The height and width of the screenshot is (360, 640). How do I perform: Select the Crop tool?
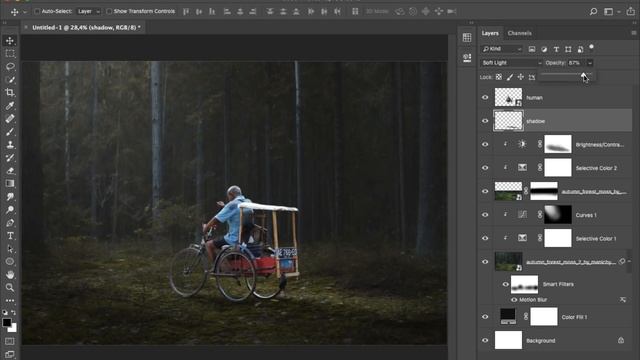click(10, 93)
